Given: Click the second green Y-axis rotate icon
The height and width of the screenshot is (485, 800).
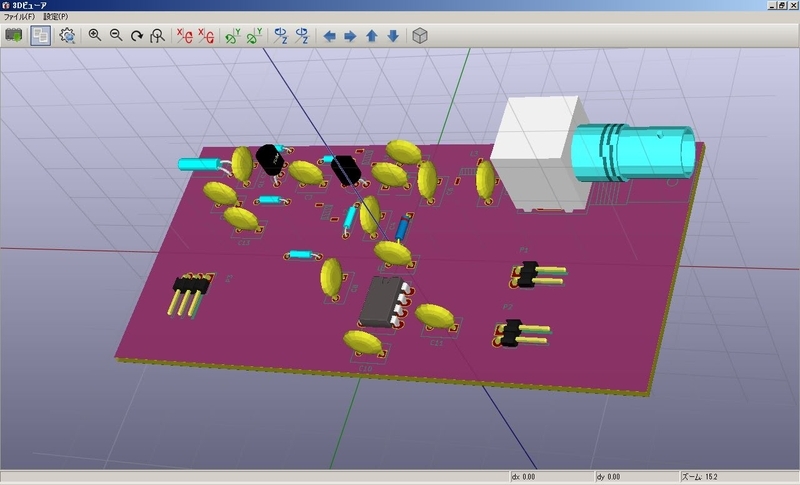Looking at the screenshot, I should point(254,36).
